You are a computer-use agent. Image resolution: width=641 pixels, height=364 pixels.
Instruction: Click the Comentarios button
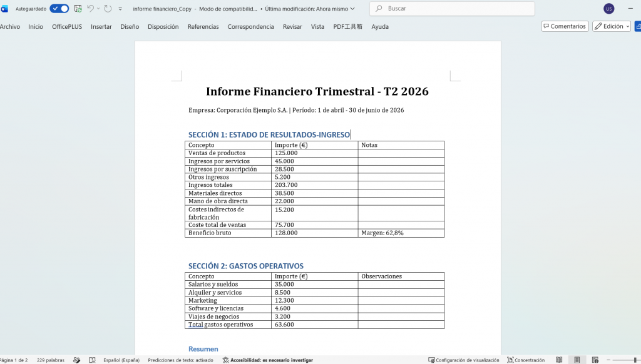tap(565, 26)
